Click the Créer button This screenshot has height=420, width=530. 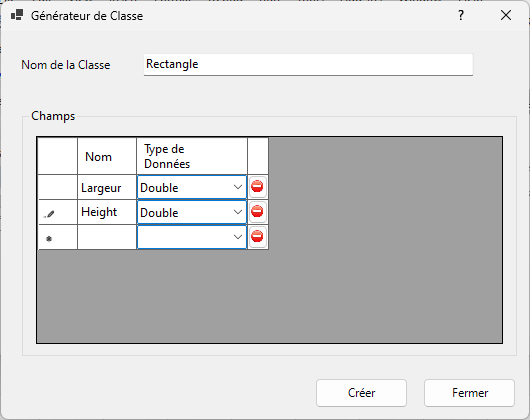pyautogui.click(x=361, y=393)
